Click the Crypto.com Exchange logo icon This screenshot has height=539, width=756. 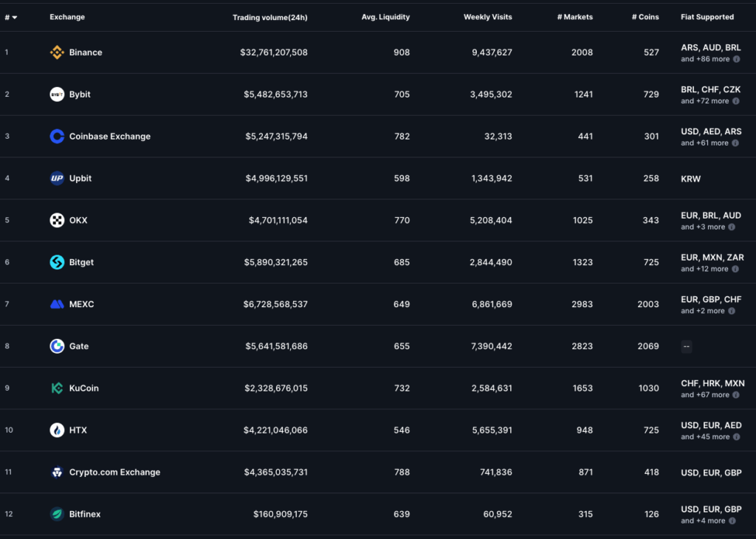tap(57, 472)
